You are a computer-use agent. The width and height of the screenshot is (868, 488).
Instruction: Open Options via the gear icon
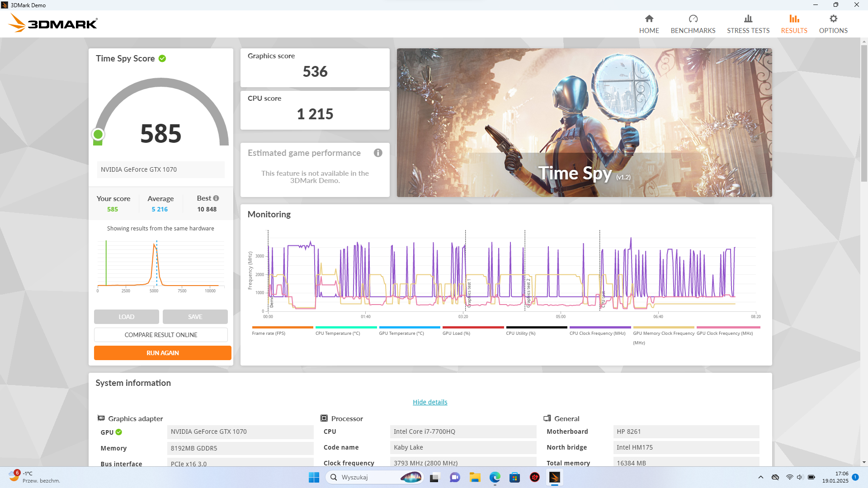[x=833, y=19]
